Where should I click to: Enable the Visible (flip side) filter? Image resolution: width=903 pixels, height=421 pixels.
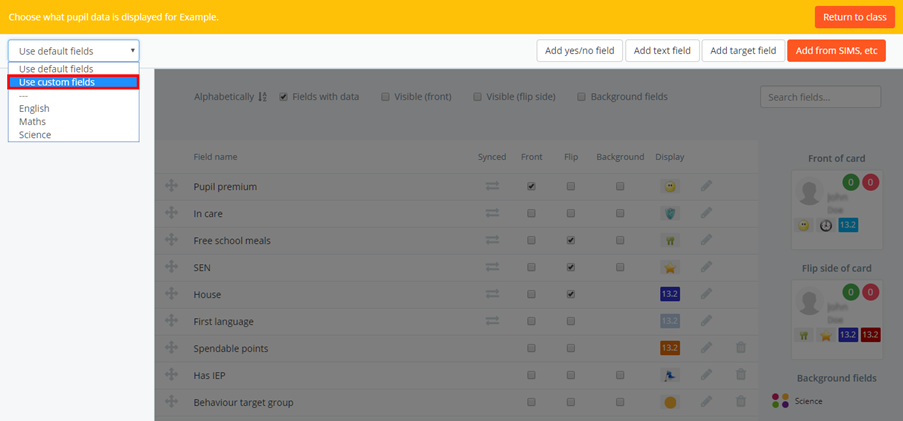point(477,97)
